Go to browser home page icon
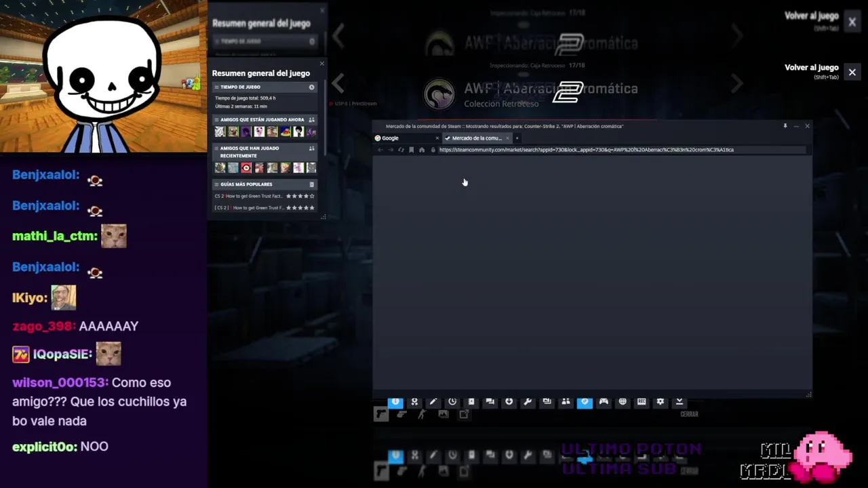Viewport: 868px width, 488px height. point(422,150)
